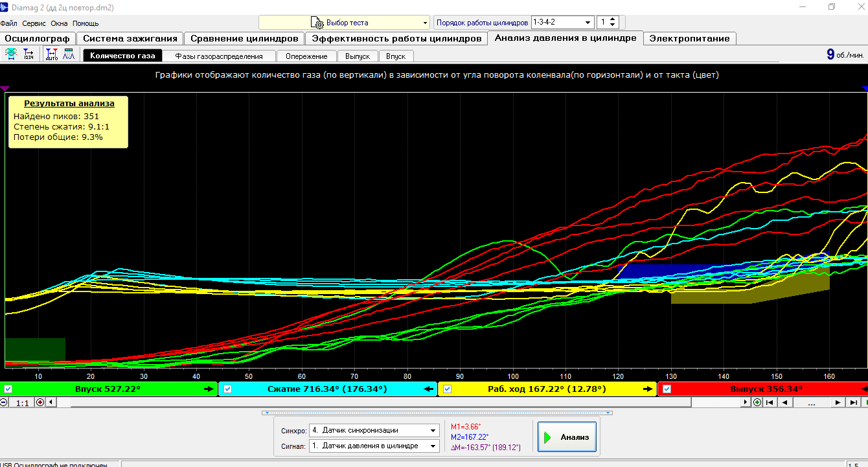Open the Впуск sub-tab
This screenshot has height=467, width=868.
click(396, 56)
